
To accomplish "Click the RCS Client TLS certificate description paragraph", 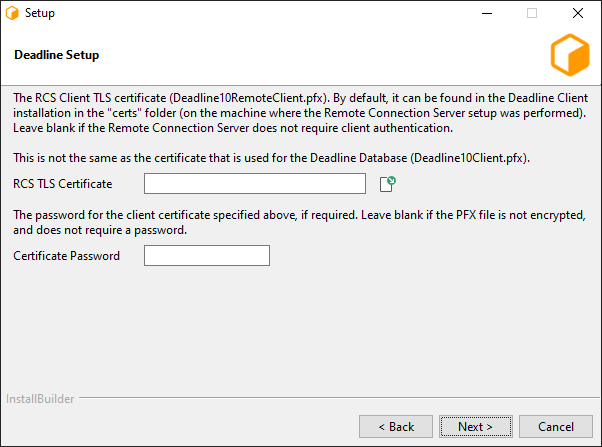I will pos(300,114).
